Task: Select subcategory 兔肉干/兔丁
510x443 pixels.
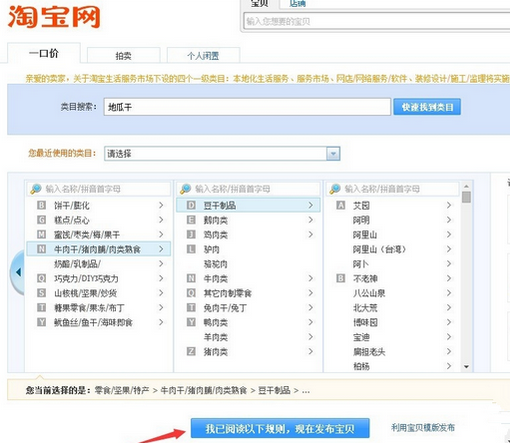Action: (248, 308)
